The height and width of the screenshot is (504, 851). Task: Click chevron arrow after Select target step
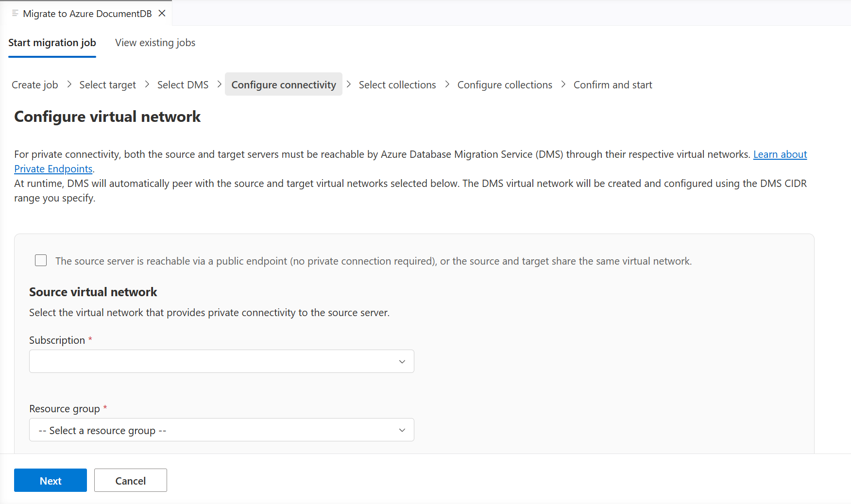point(147,84)
